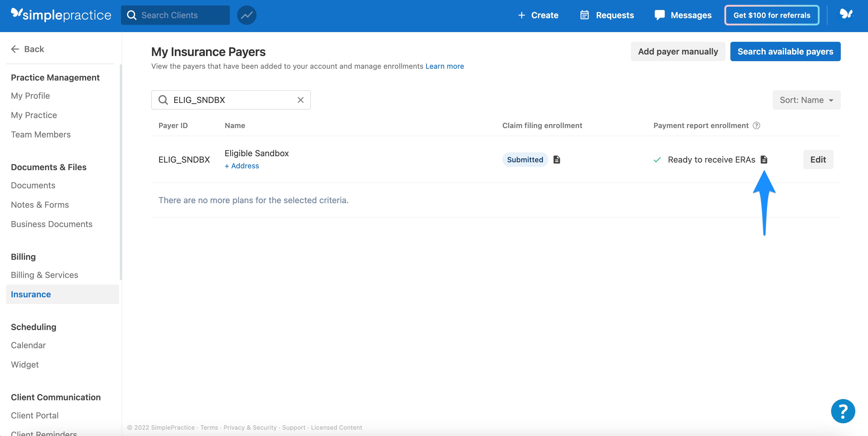Image resolution: width=868 pixels, height=436 pixels.
Task: Click the SimplePractice logo
Action: click(x=61, y=15)
